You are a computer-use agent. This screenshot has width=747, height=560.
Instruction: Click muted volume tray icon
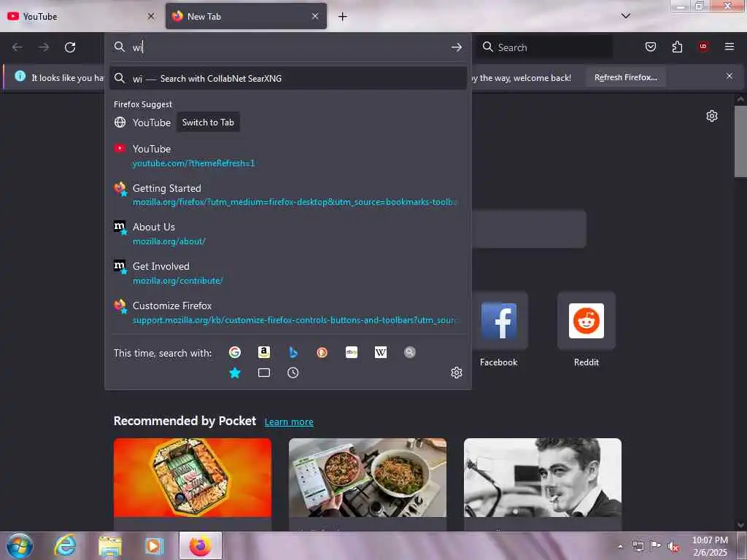pos(673,546)
